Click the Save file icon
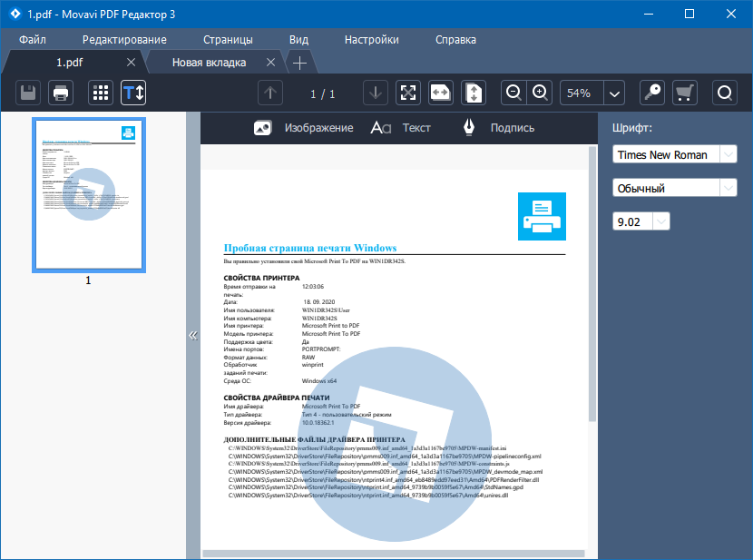Viewport: 753px width, 560px height. pos(29,93)
